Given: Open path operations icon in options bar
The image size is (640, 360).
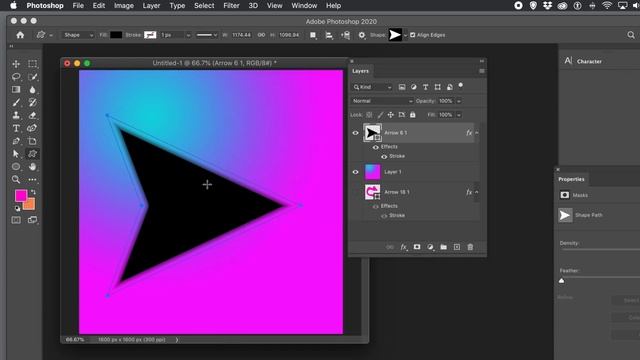Looking at the screenshot, I should click(x=313, y=36).
